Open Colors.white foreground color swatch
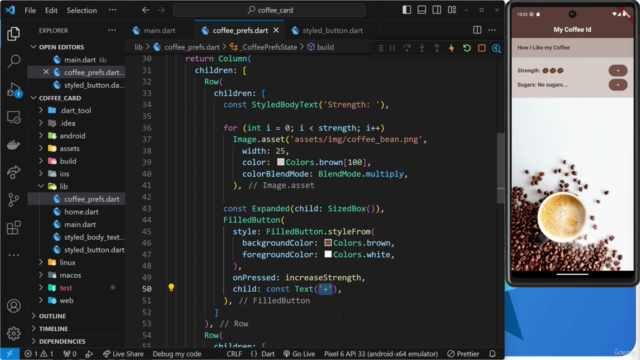 328,254
